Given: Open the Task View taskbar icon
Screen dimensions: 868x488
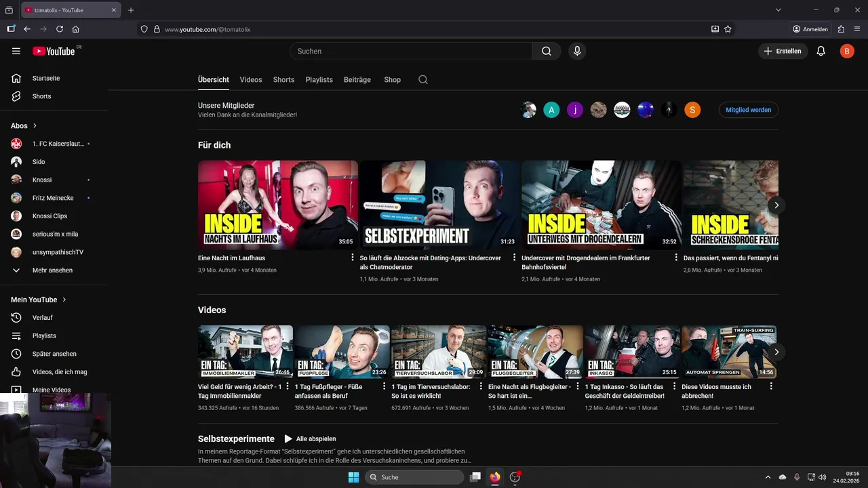Looking at the screenshot, I should tap(475, 477).
